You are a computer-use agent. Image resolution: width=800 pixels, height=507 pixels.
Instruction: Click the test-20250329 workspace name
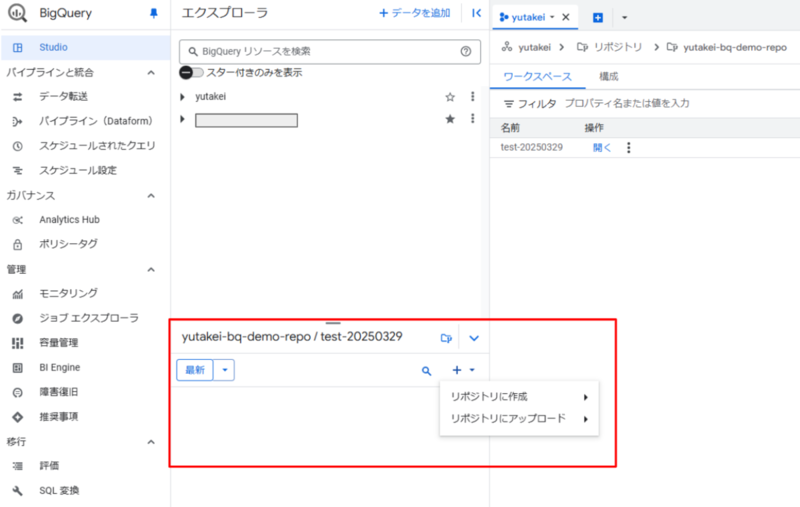[x=532, y=147]
